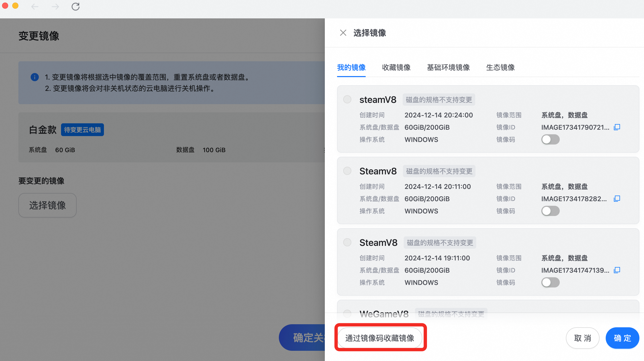Confirm selection with 确定 button
Screen dimensions: 644x361
(622, 338)
